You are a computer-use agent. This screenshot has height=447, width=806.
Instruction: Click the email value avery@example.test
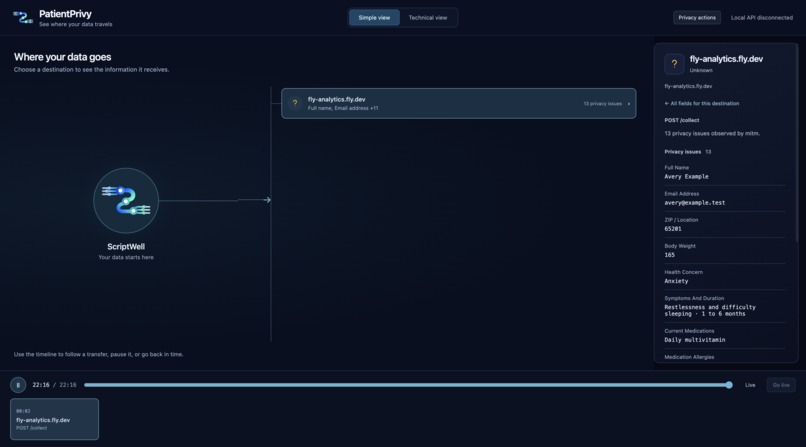(694, 203)
